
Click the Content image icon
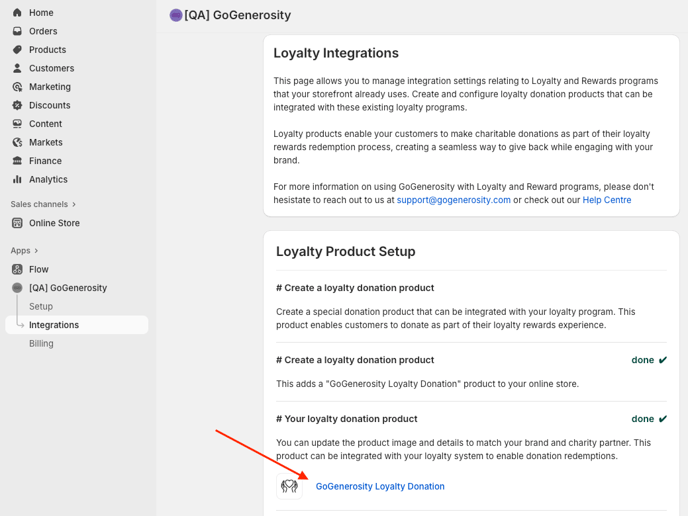(17, 124)
